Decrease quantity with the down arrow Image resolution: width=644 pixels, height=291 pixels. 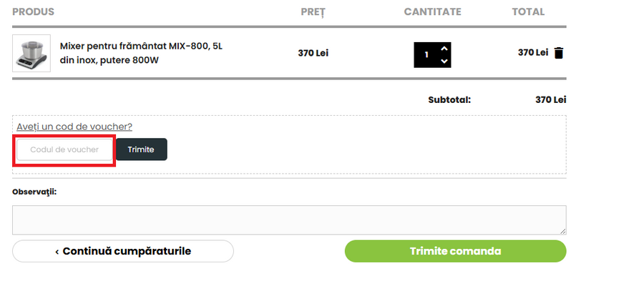[444, 61]
